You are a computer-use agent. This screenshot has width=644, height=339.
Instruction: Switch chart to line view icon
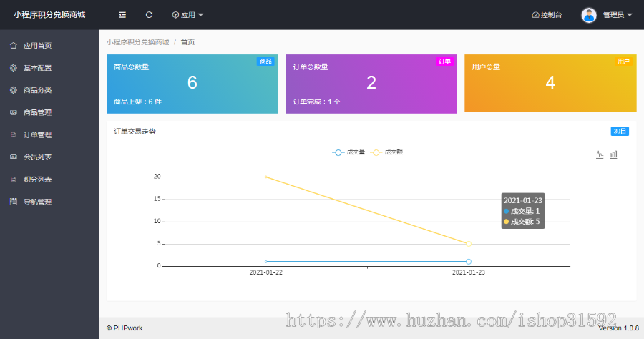(600, 154)
